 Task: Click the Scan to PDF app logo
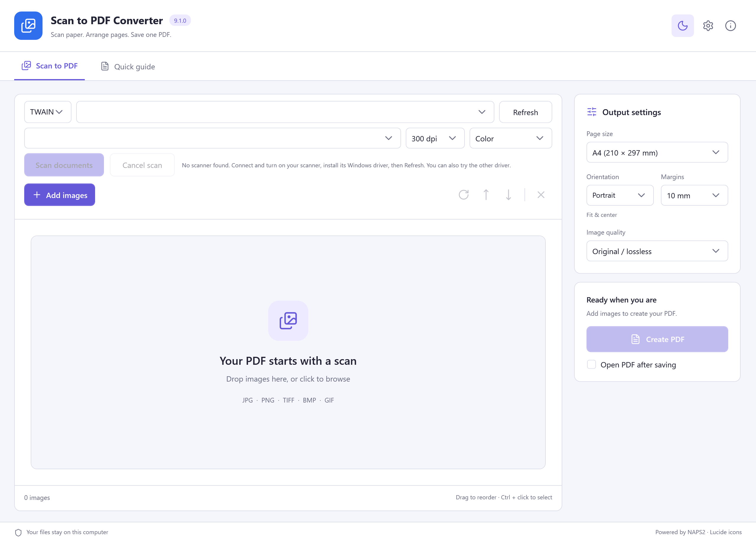pos(28,26)
